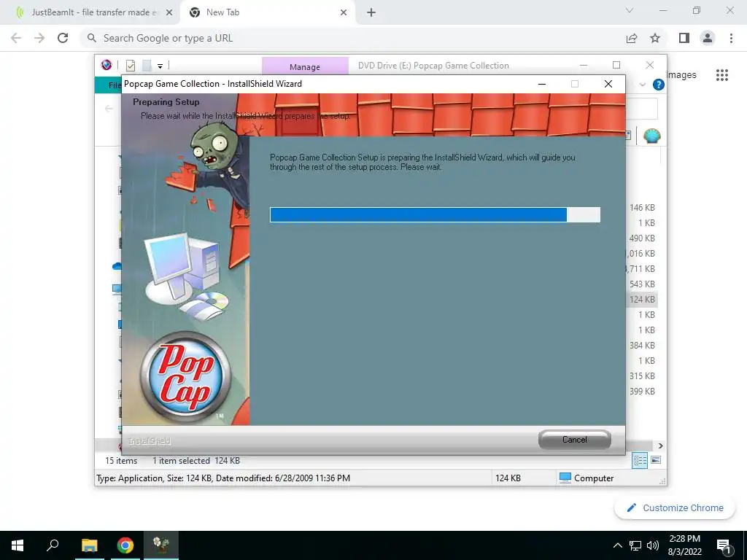Switch Explorer to large icons view
The width and height of the screenshot is (747, 560).
[x=656, y=460]
